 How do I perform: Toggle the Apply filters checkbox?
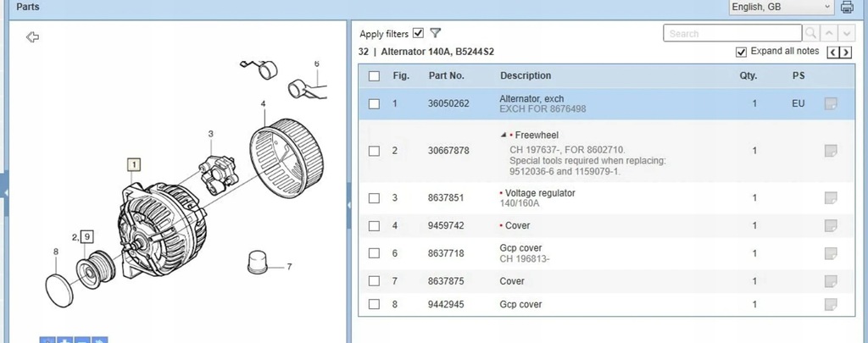tap(419, 33)
